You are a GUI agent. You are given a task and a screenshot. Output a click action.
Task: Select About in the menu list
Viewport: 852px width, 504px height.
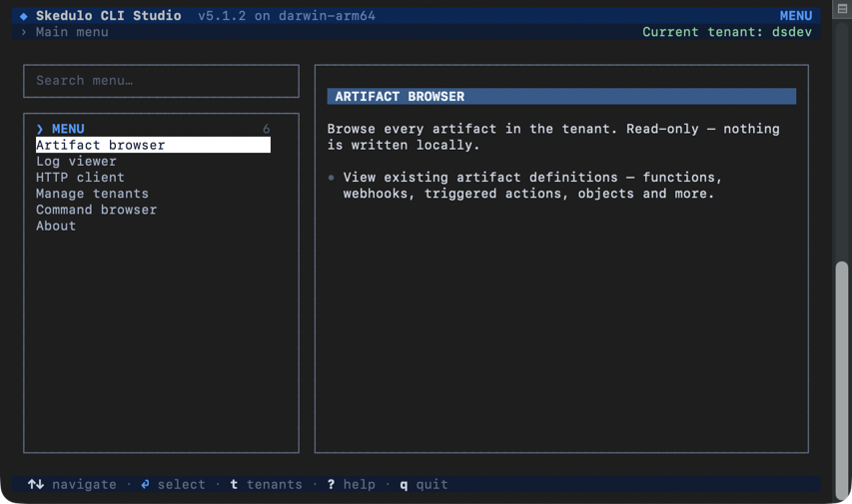[55, 226]
